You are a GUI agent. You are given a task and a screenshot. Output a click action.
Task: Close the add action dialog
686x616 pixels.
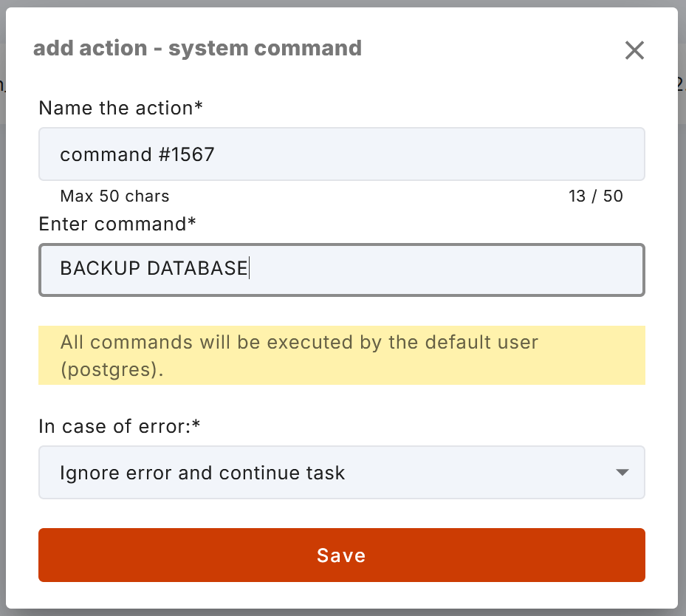pyautogui.click(x=634, y=50)
